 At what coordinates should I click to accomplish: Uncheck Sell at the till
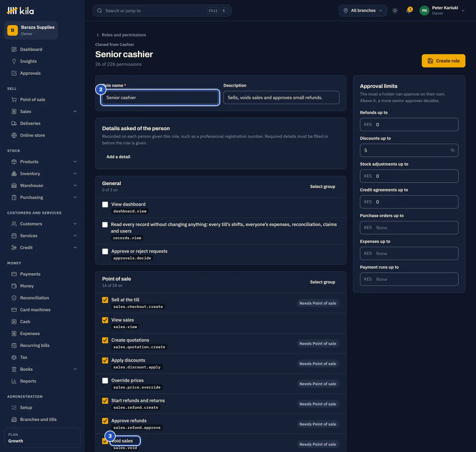tap(105, 300)
